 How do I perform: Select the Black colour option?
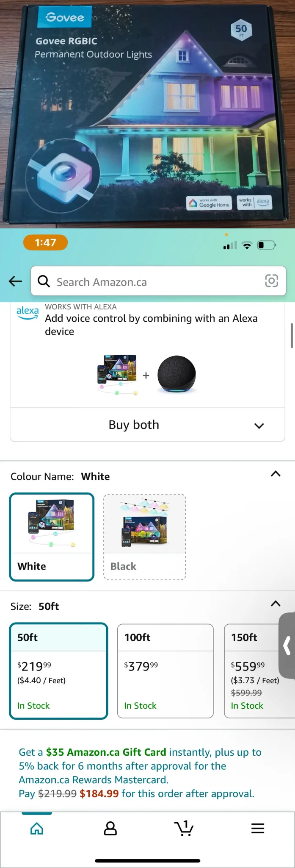(x=145, y=537)
